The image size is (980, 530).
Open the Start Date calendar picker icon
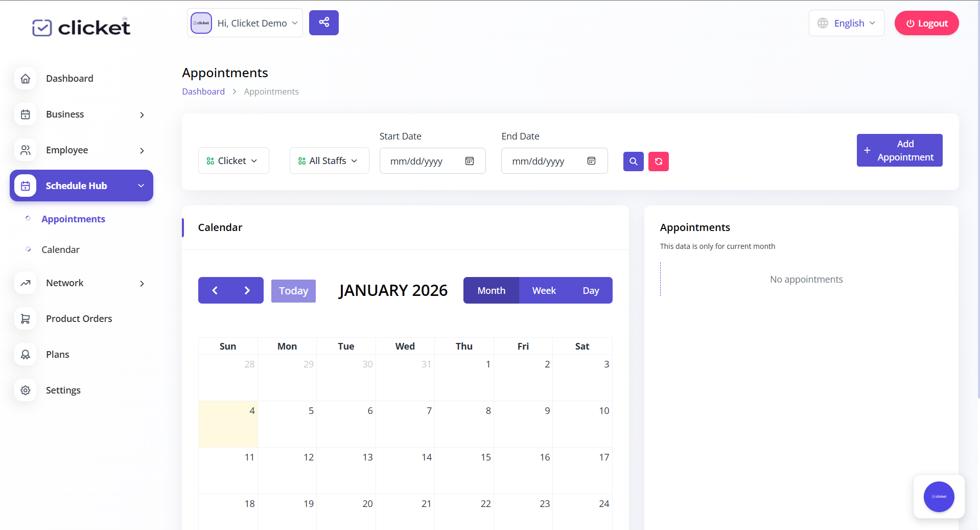pyautogui.click(x=469, y=161)
